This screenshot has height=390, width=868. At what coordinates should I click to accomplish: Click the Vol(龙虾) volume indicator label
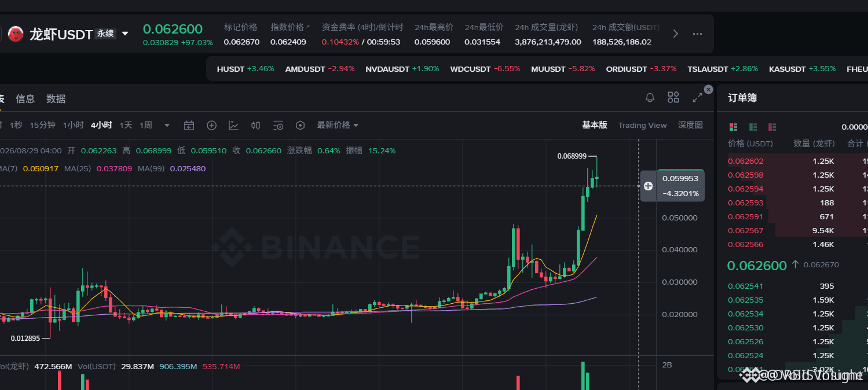point(14,366)
